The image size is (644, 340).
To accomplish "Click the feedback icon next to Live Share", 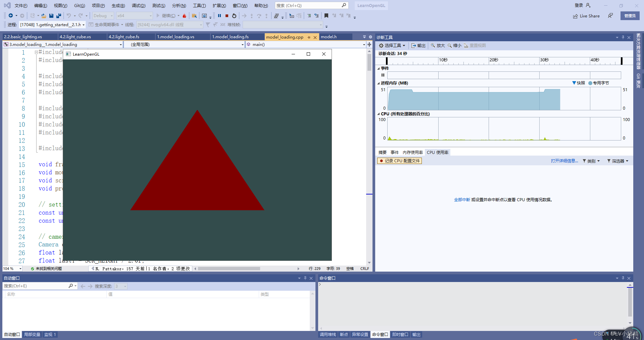I will (x=610, y=16).
